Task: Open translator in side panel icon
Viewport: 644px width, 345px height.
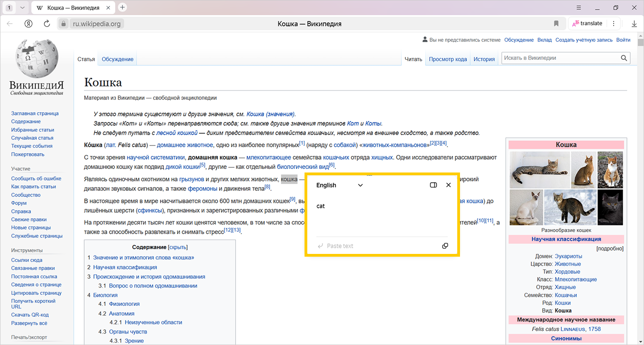Action: 433,185
